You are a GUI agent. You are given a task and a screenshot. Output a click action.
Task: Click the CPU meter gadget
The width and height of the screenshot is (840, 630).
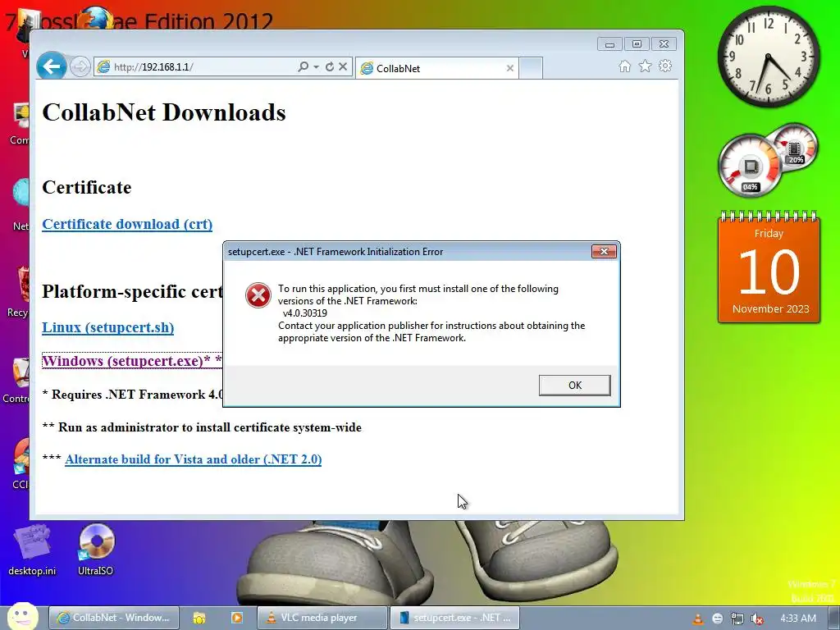(750, 166)
